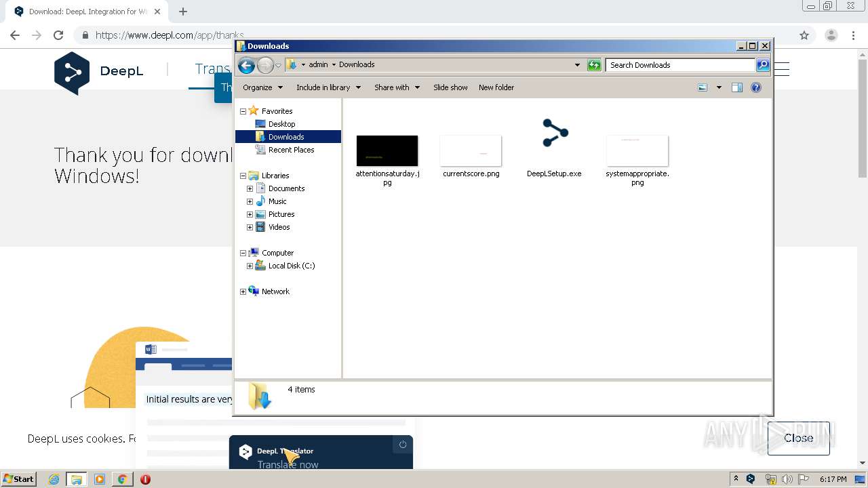Select systemappropriate.png thumbnail

[637, 150]
